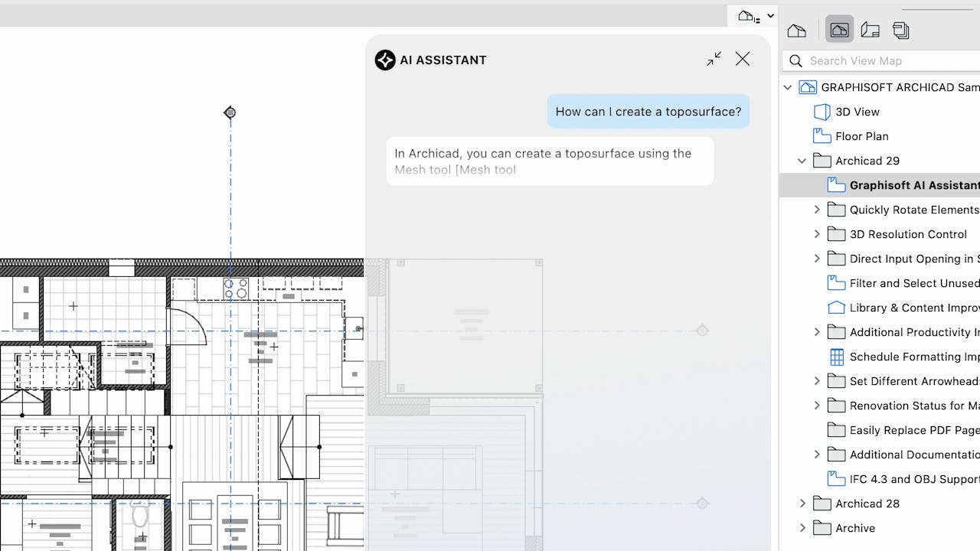Screen dimensions: 980x551
Task: Click the Archive folder icon
Action: pyautogui.click(x=822, y=528)
